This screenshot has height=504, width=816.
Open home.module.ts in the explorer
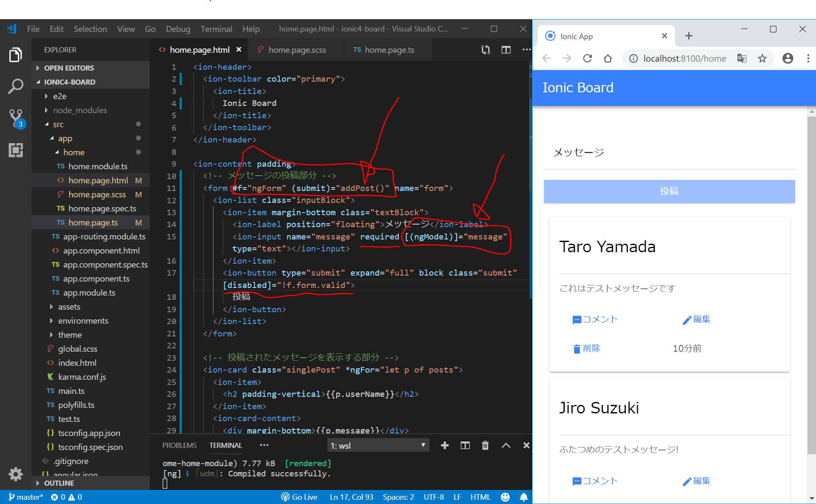click(97, 166)
